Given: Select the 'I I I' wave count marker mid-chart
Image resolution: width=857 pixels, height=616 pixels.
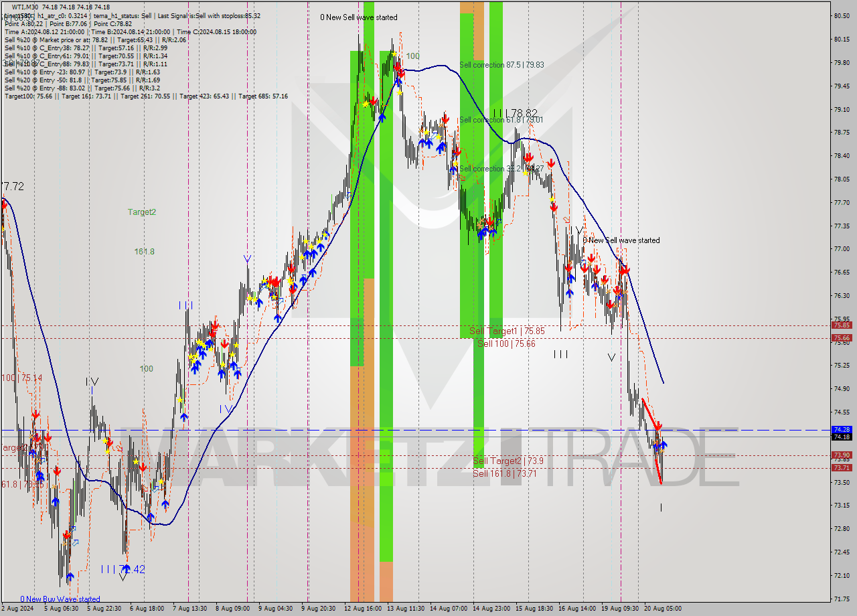Looking at the screenshot, I should [561, 356].
